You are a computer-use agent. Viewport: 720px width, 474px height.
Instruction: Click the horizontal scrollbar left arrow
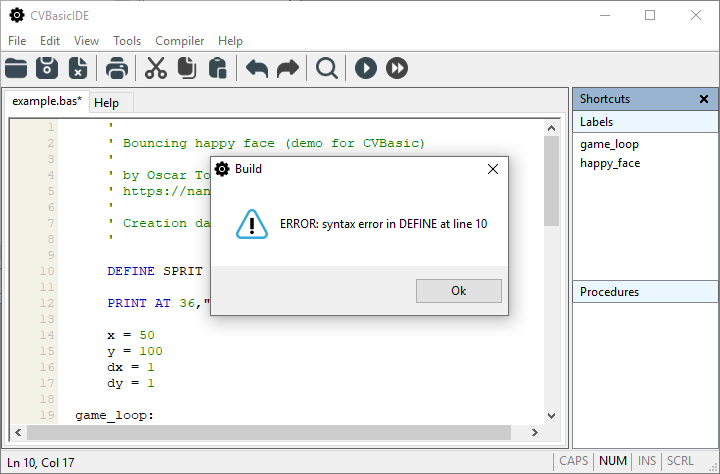(x=18, y=432)
